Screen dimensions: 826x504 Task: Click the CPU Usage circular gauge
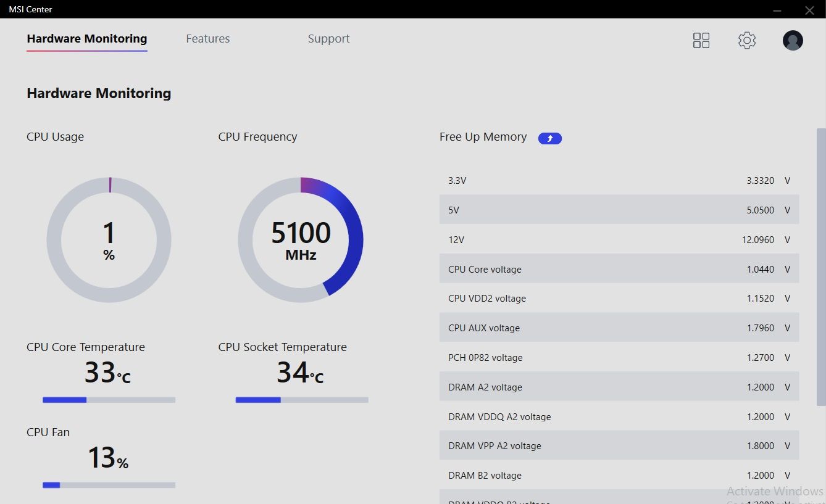[x=109, y=240]
